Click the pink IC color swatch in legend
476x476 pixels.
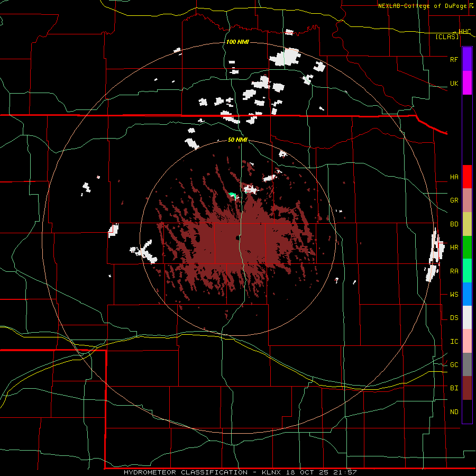pos(467,341)
